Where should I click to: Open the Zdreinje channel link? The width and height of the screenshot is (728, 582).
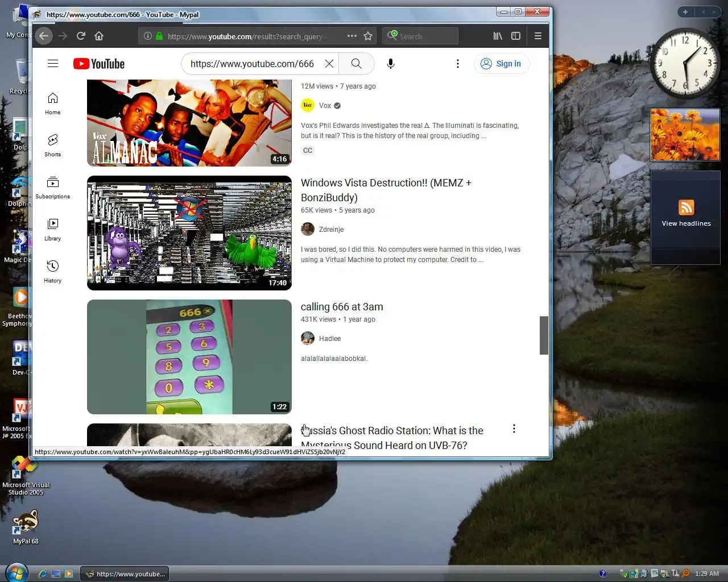(331, 230)
